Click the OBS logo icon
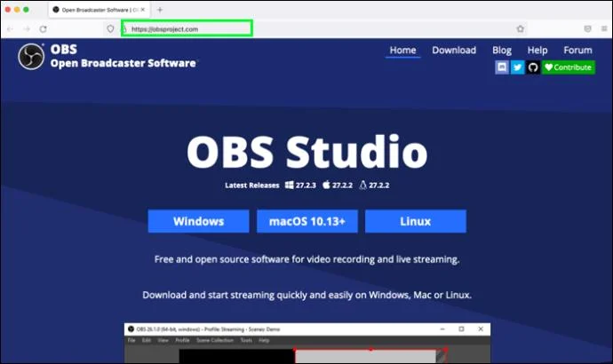Image resolution: width=613 pixels, height=364 pixels. [31, 57]
